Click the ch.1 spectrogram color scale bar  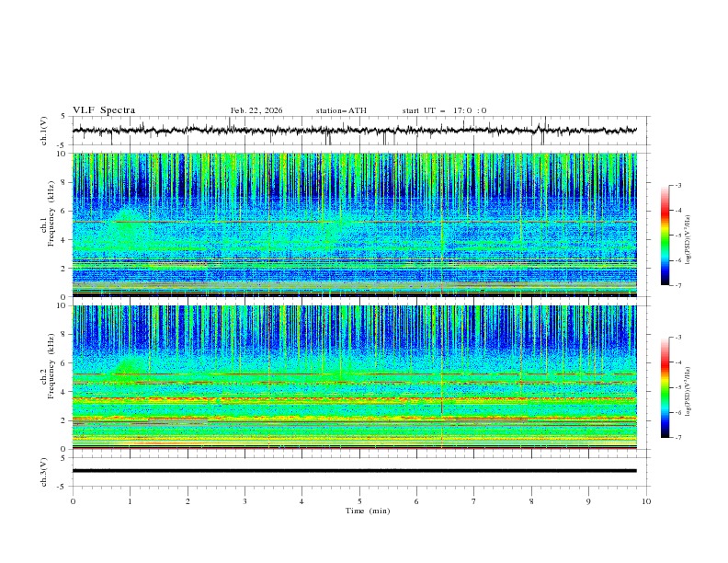665,236
